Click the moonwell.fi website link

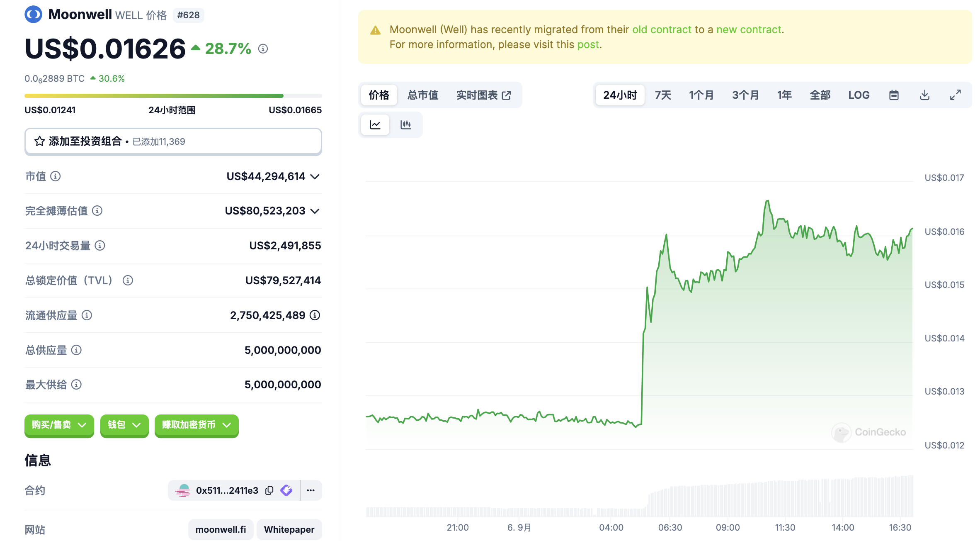point(221,529)
